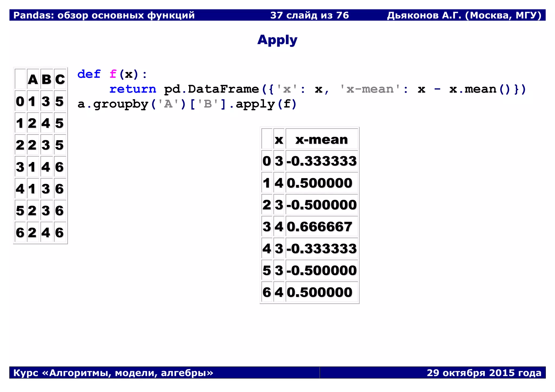Click 'x' column header in result table
Screen dimensions: 555x392
279,140
